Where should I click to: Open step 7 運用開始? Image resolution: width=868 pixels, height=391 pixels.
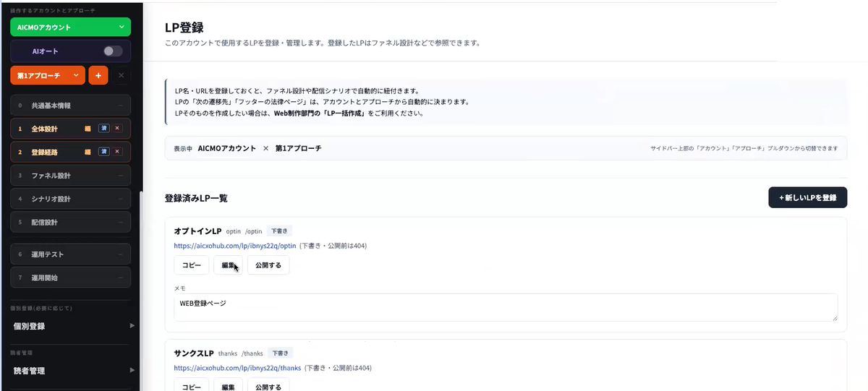click(x=70, y=278)
